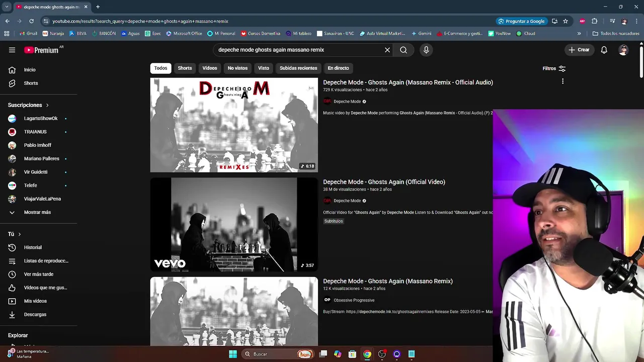Click the Crear button
644x362 pixels.
[579, 50]
